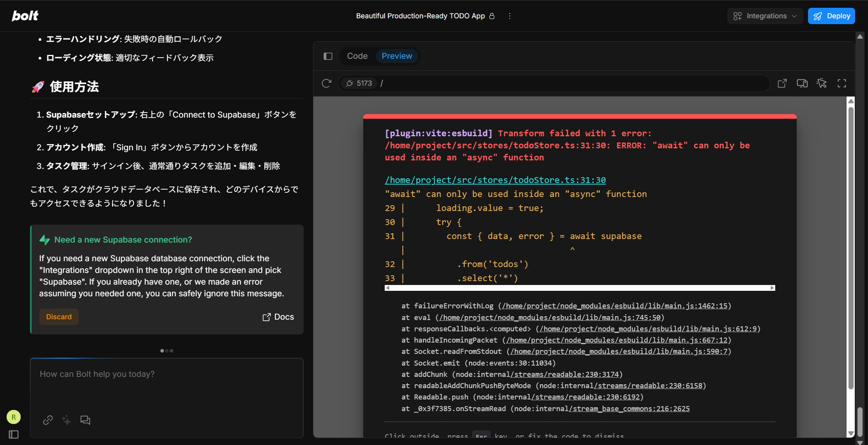Activate the element inspector selector icon

pos(822,83)
